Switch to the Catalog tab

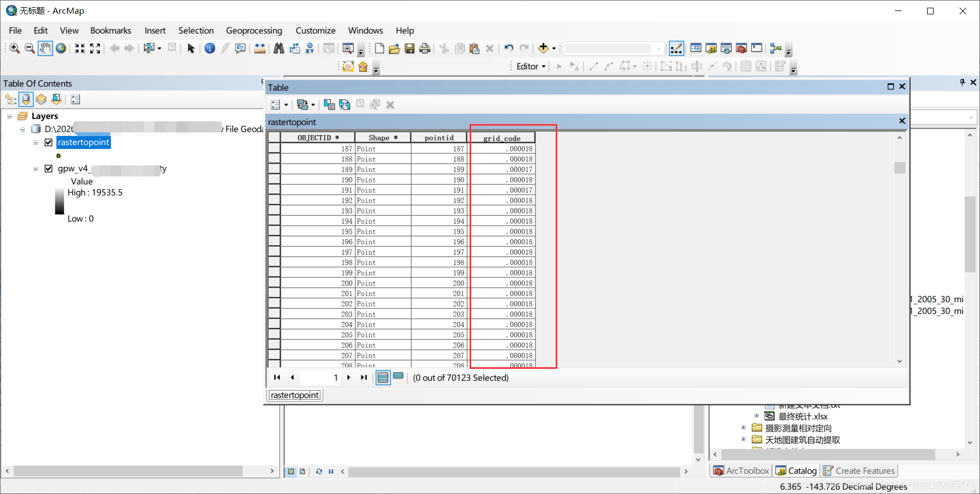pyautogui.click(x=796, y=471)
